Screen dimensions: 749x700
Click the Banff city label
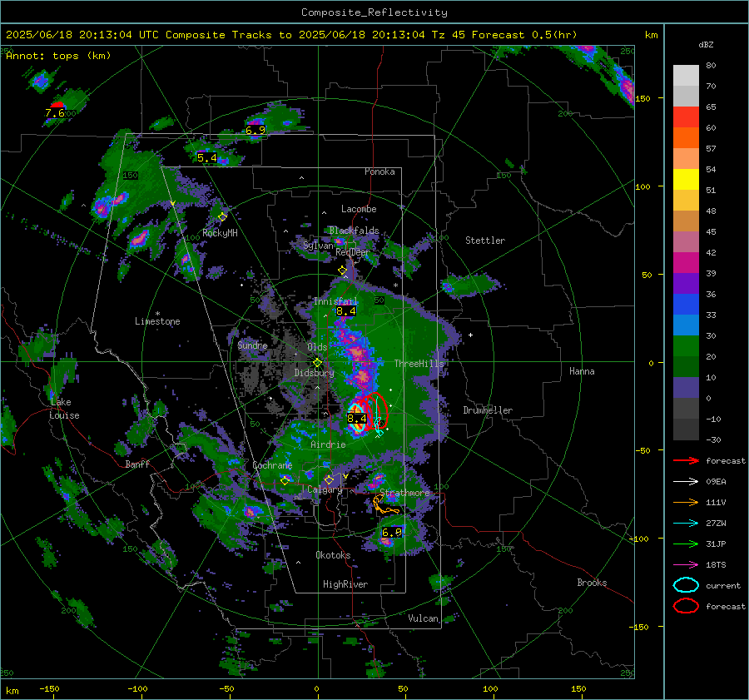137,464
